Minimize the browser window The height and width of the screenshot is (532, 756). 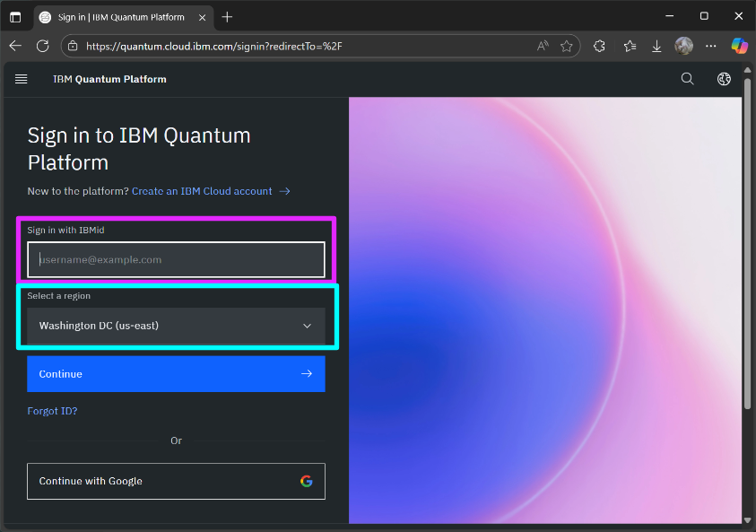click(x=670, y=16)
